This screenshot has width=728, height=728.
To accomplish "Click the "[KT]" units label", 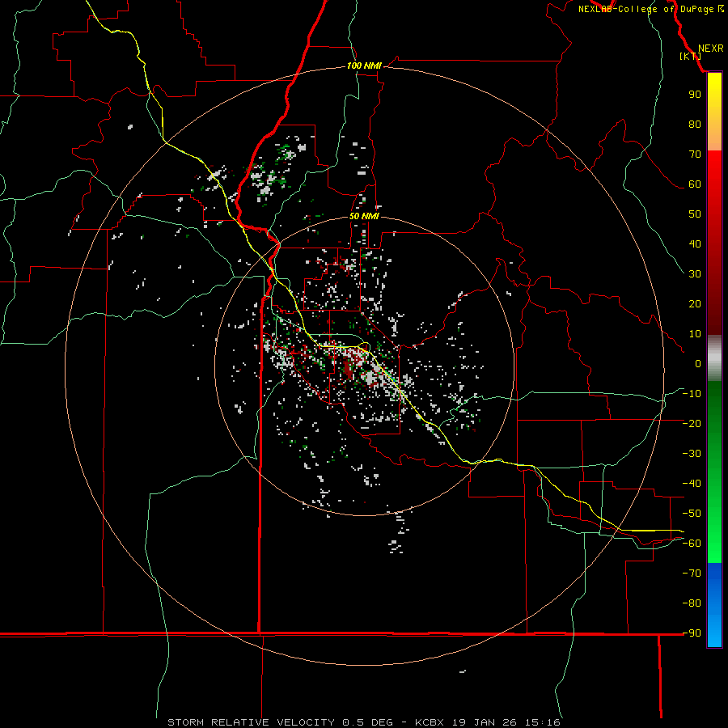I will (691, 56).
